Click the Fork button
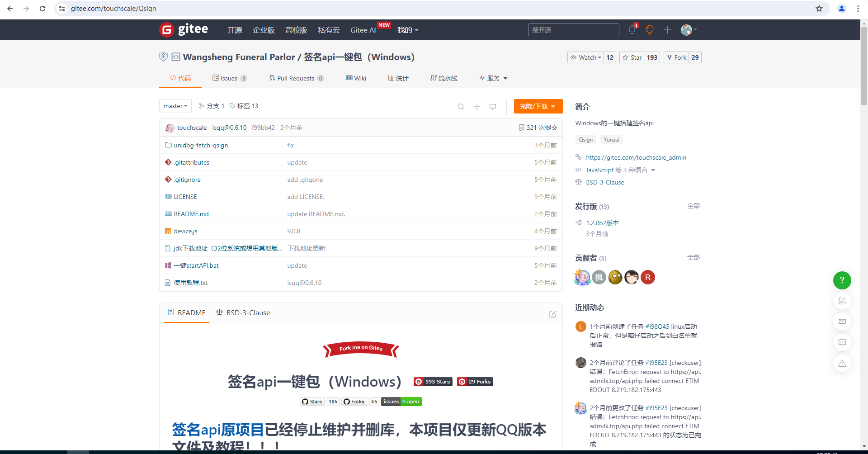The image size is (868, 454). (676, 57)
